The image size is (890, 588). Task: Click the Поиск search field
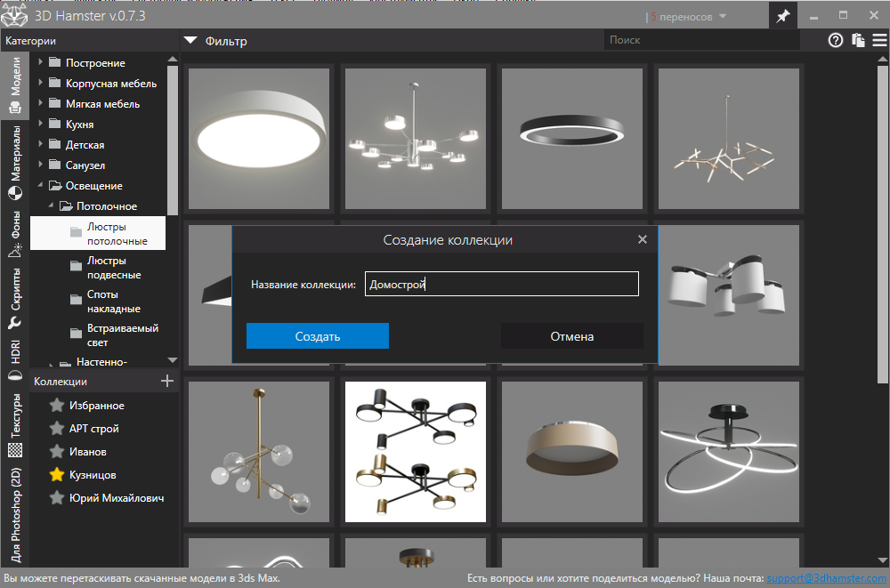tap(702, 40)
